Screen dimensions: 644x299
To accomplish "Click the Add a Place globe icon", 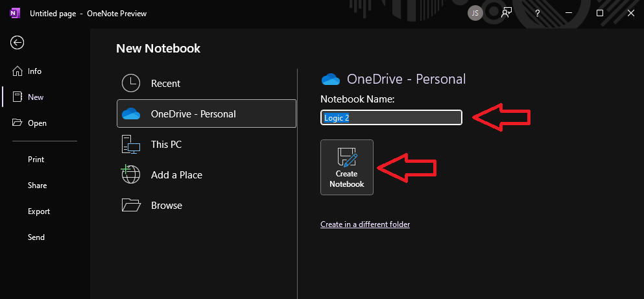I will point(131,174).
